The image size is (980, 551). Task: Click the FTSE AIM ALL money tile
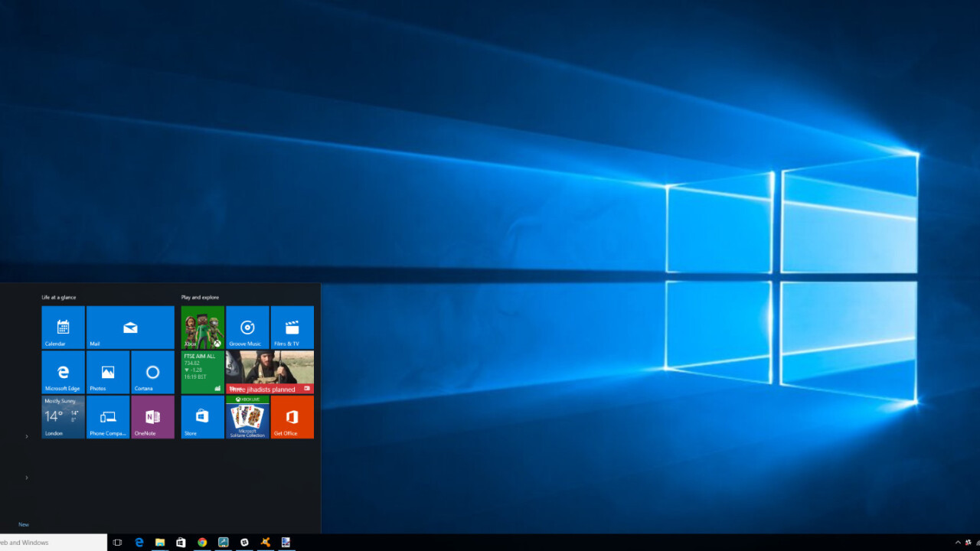202,372
